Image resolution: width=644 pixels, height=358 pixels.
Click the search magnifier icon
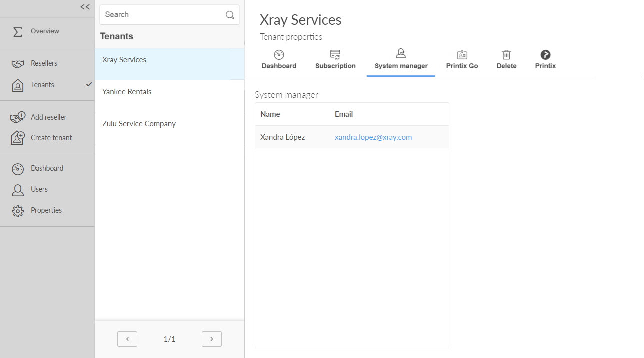[230, 15]
